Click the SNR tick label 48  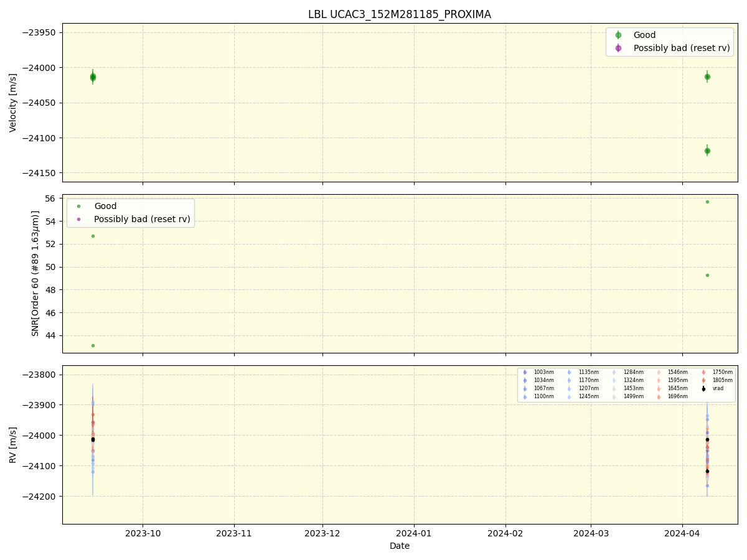[x=52, y=290]
